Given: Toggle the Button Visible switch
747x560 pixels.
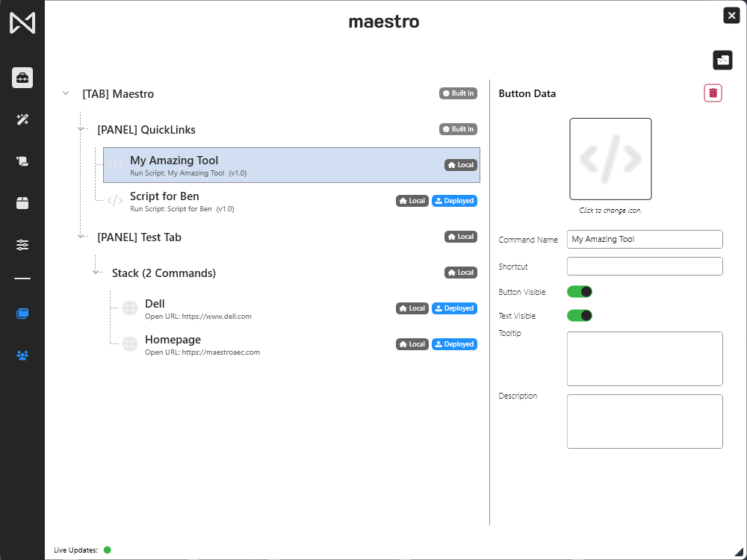Looking at the screenshot, I should coord(580,292).
